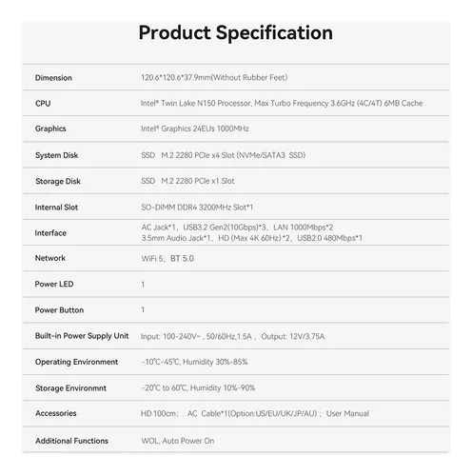The image size is (472, 476).
Task: Click the USB3.2 Gen2(10Gbps)*3 text
Action: click(225, 228)
